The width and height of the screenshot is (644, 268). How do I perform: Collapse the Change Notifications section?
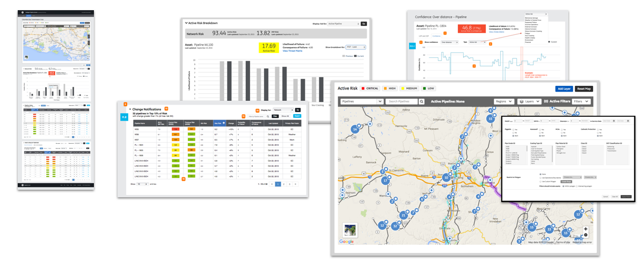(130, 109)
